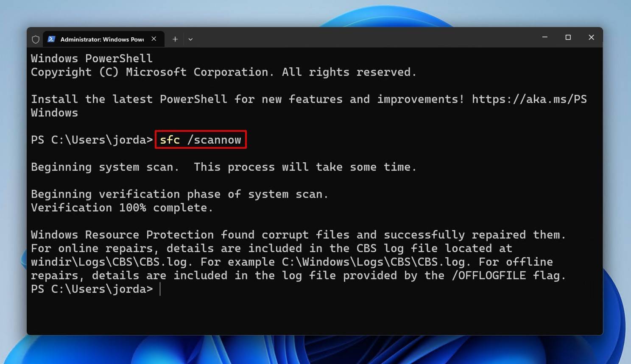Click the Copyright Microsoft Corporation line
Screen dimensions: 631x364
(223, 72)
